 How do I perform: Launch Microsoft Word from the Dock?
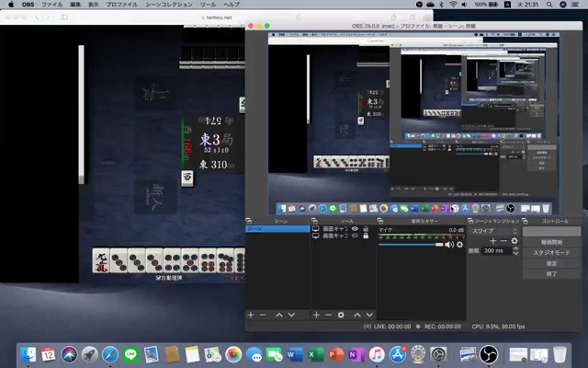coord(295,354)
